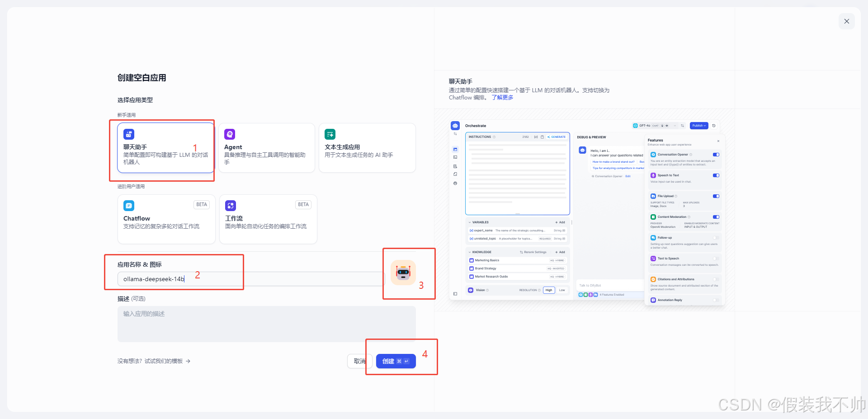Focus the 应用名称 input field
The image size is (868, 419).
(251, 279)
